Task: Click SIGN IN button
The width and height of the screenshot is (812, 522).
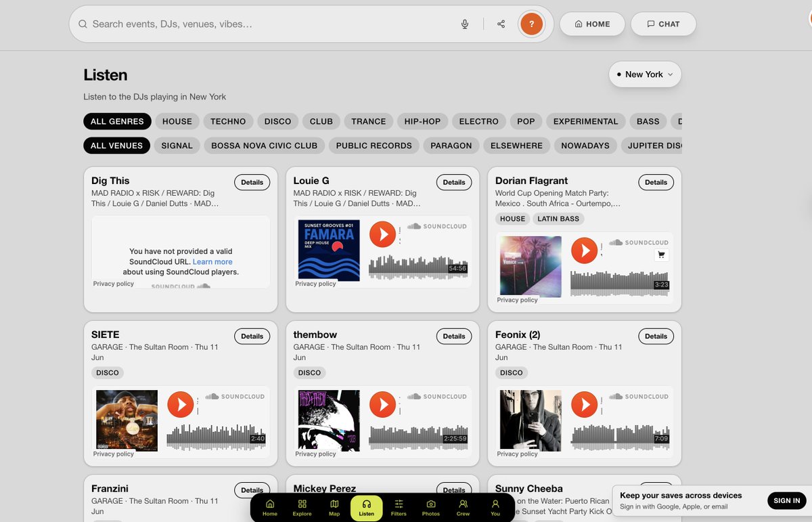Action: [787, 501]
